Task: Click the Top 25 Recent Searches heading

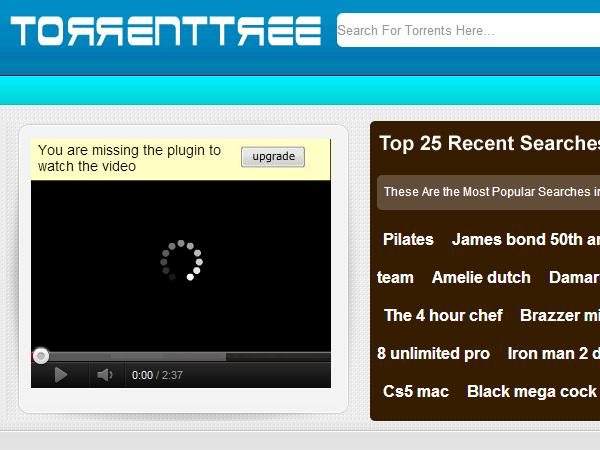Action: pos(489,144)
